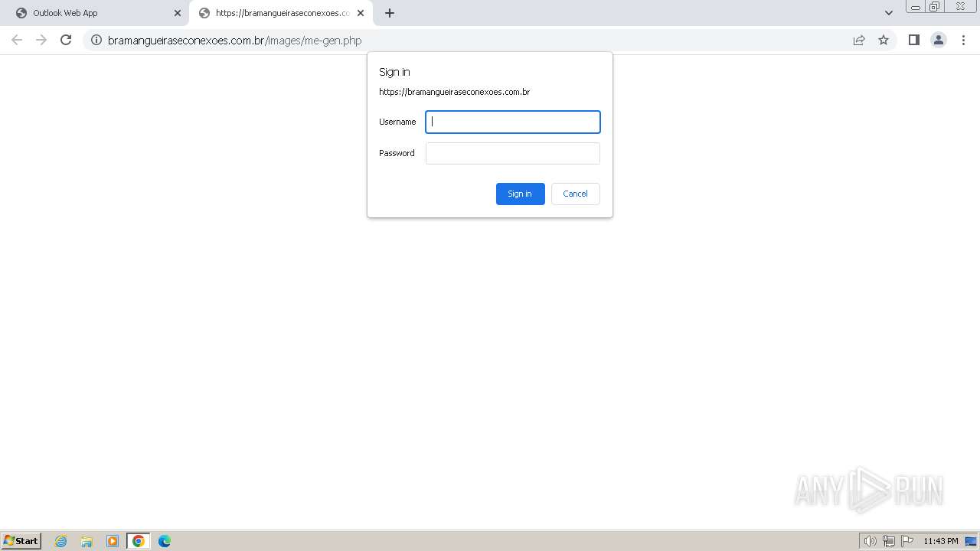Screen dimensions: 980x551
Task: Open the Windows Start menu
Action: pyautogui.click(x=21, y=540)
